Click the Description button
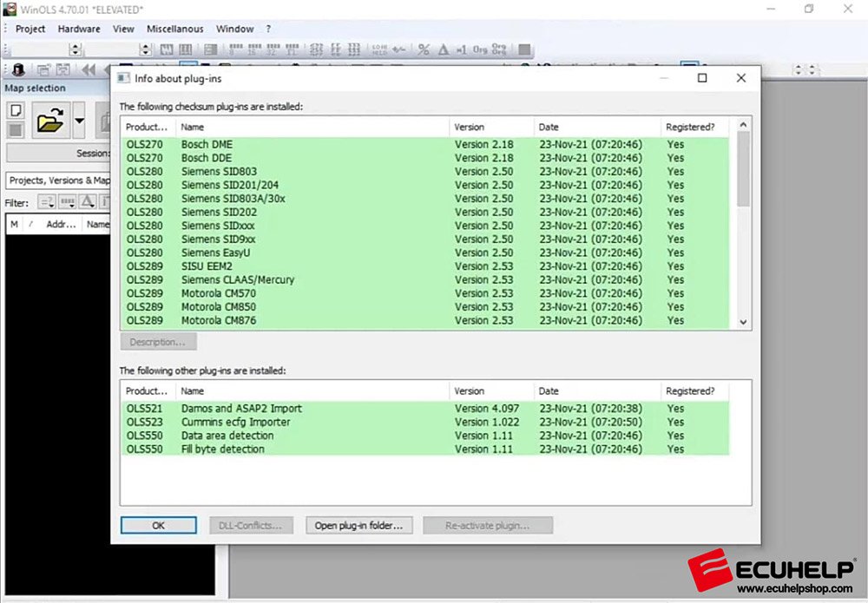868x603 pixels. [x=158, y=342]
